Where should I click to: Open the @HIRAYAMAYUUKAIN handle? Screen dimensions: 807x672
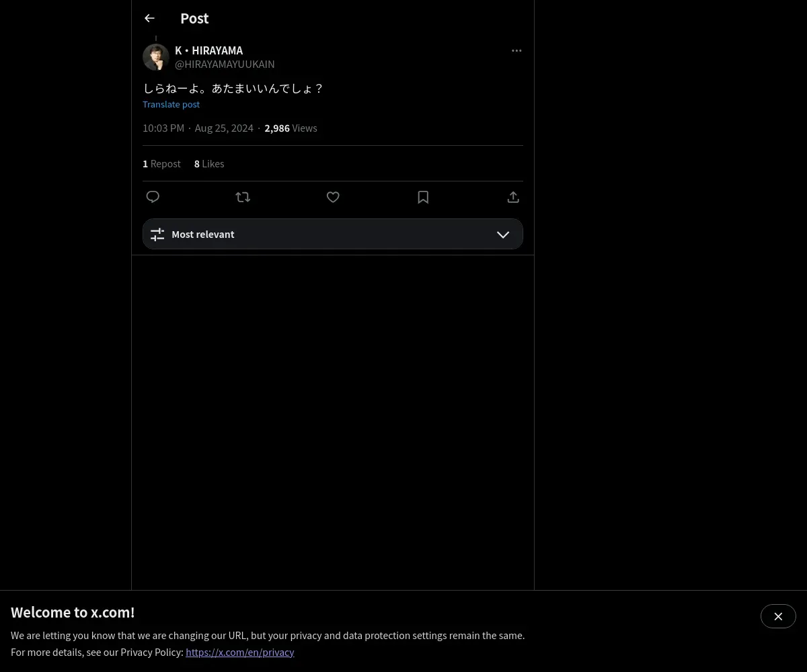point(225,64)
